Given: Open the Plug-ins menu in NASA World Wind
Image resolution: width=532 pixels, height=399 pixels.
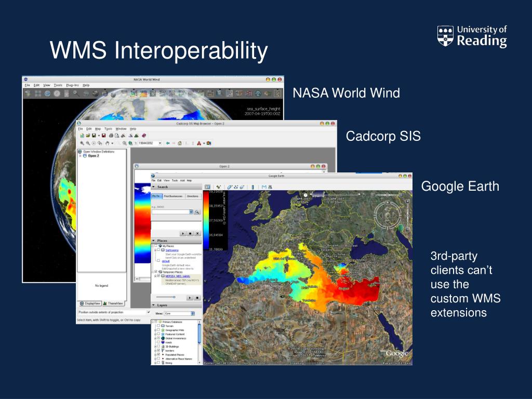Looking at the screenshot, I should [72, 85].
